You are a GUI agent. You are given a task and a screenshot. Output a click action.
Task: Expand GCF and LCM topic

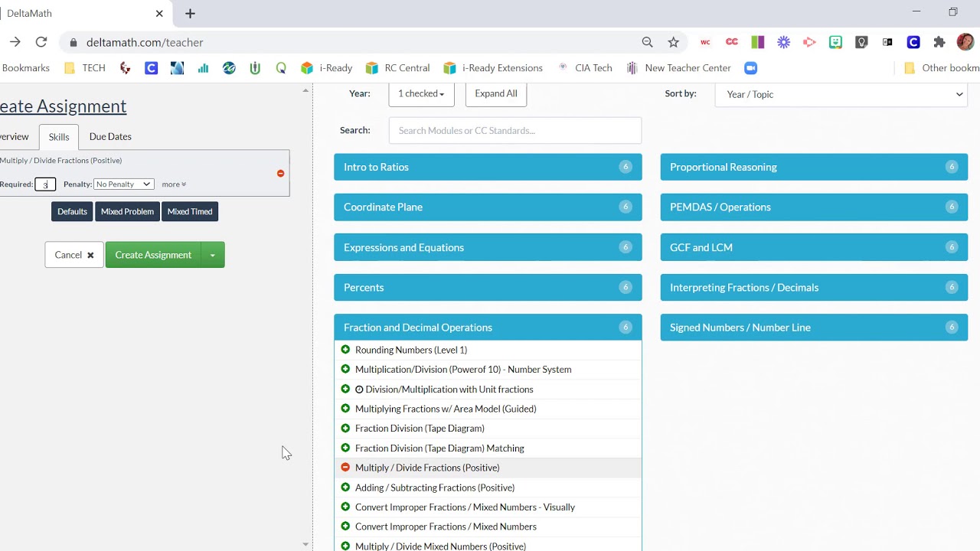coord(814,247)
